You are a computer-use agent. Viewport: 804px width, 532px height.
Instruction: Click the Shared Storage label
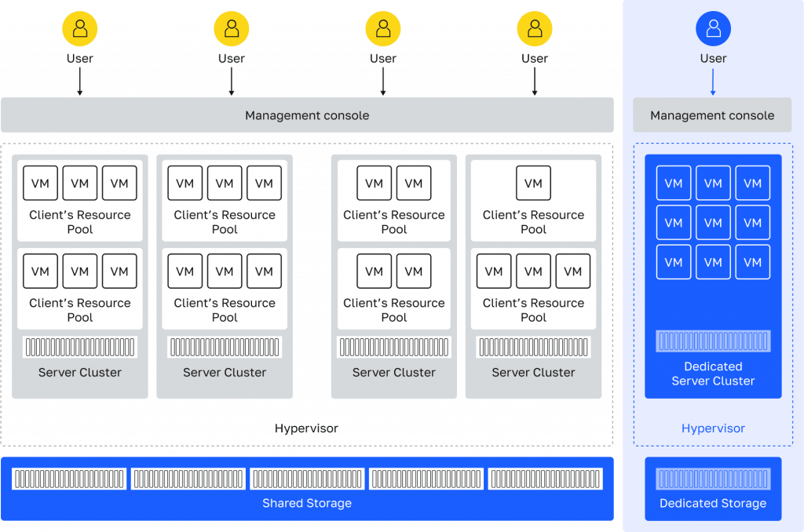[x=307, y=503]
